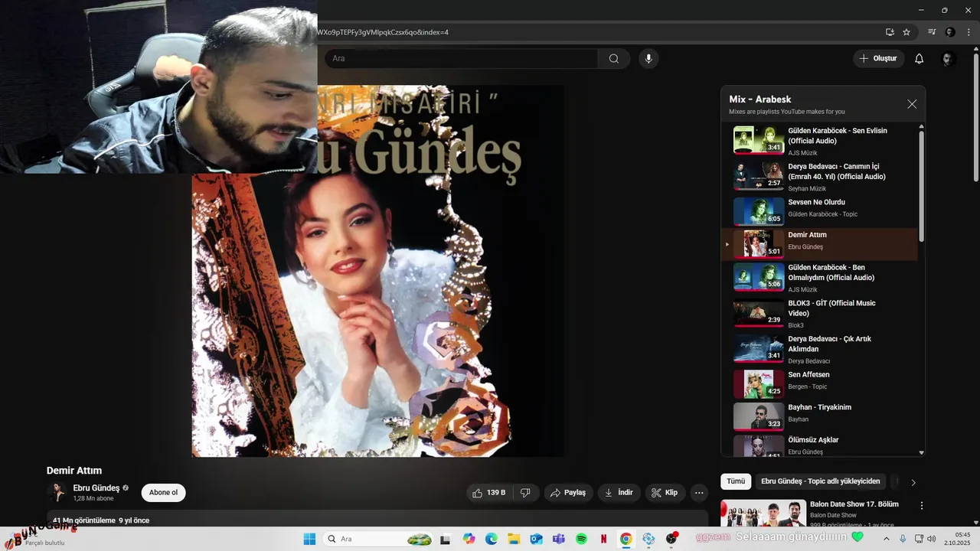This screenshot has width=980, height=551.
Task: Open Microsoft Teams from the taskbar
Action: click(559, 539)
